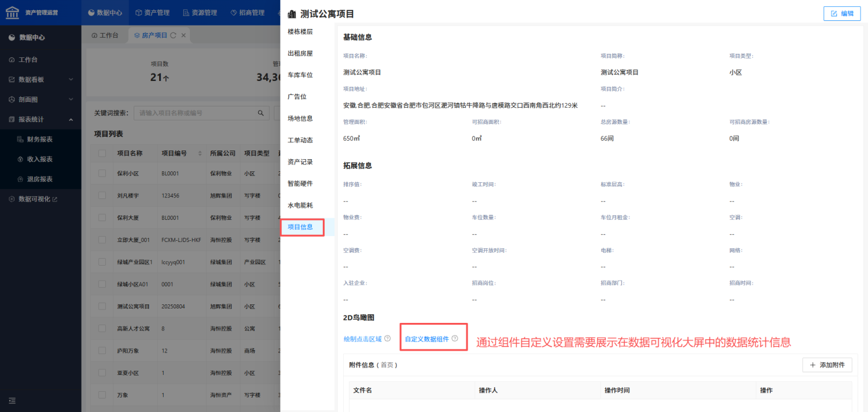Open the 绘制点击区域 link

pyautogui.click(x=363, y=339)
